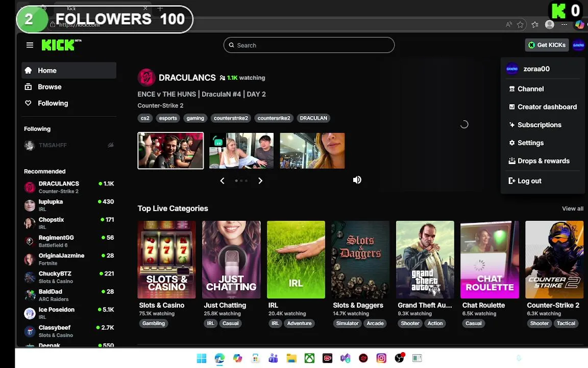This screenshot has height=368, width=588.
Task: Select the third featured stream thumbnail
Action: click(x=312, y=151)
